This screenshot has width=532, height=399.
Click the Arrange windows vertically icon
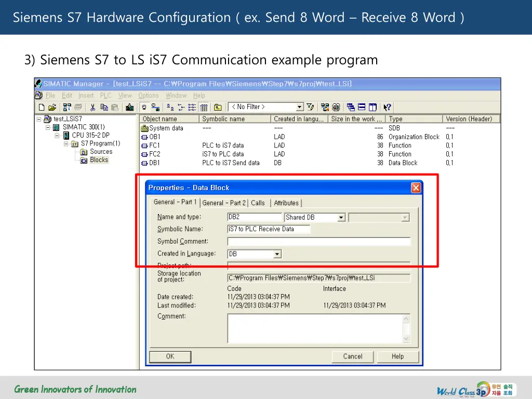coord(373,108)
